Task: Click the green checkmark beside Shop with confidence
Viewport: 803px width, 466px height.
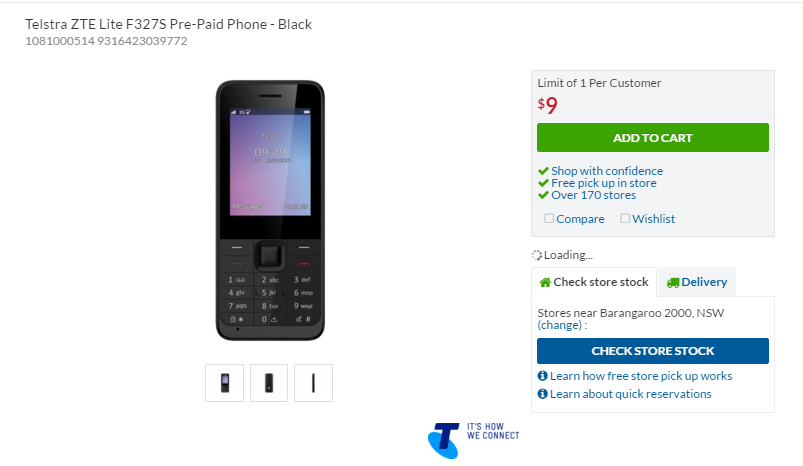Action: point(543,171)
